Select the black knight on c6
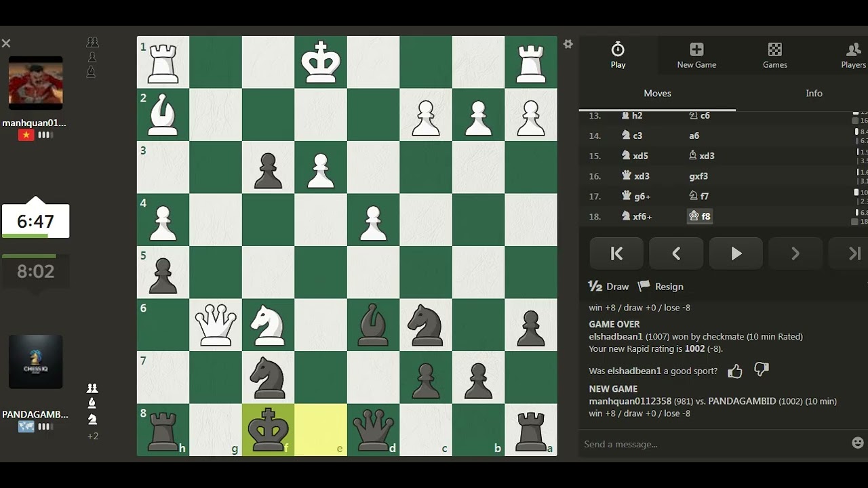 click(x=426, y=325)
